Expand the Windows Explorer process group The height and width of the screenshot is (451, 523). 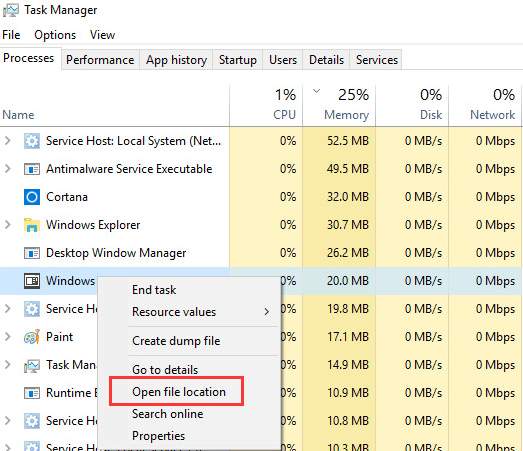point(7,225)
